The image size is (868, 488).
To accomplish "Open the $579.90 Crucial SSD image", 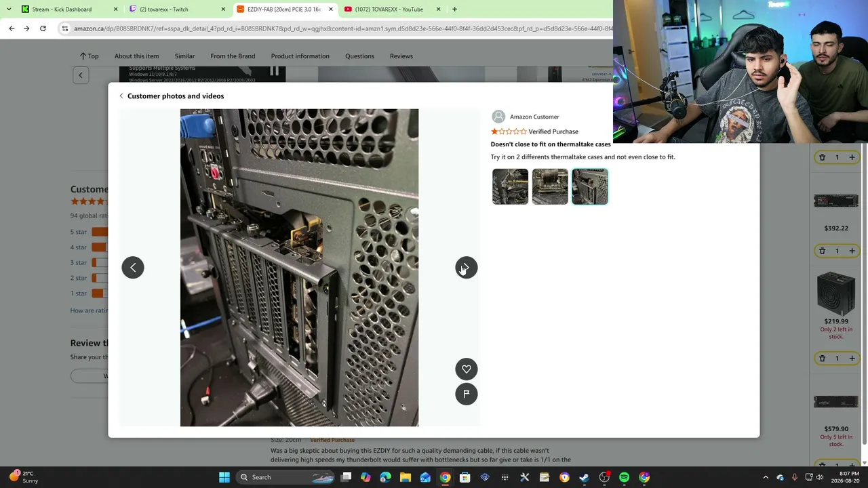I will (836, 402).
